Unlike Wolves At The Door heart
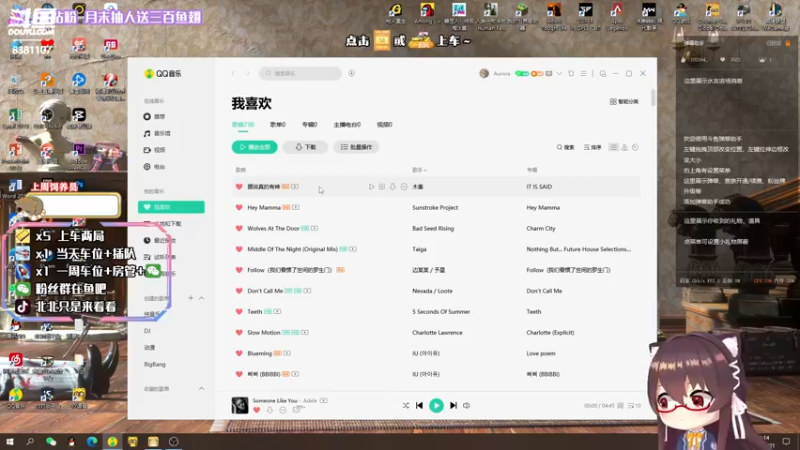The height and width of the screenshot is (450, 800). tap(239, 229)
